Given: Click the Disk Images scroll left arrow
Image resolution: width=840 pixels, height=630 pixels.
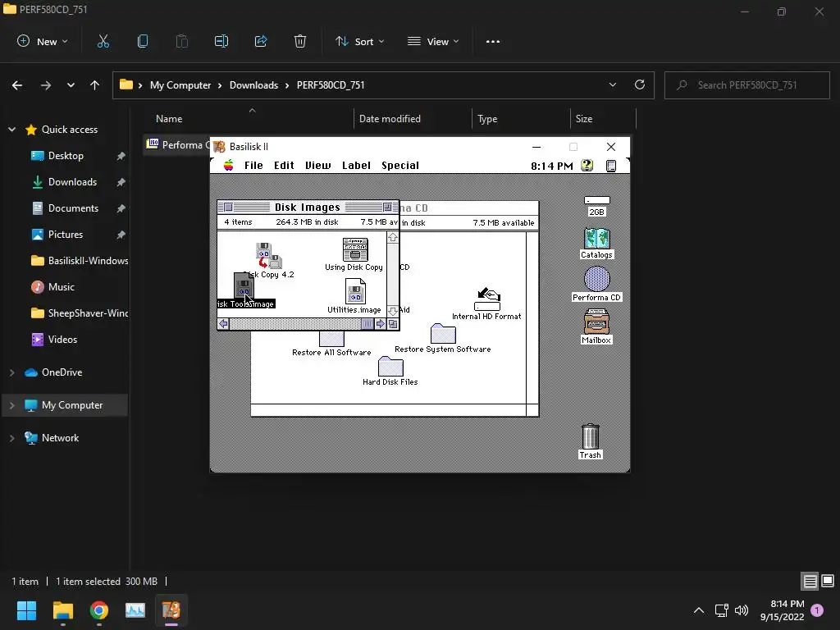Looking at the screenshot, I should pyautogui.click(x=223, y=323).
